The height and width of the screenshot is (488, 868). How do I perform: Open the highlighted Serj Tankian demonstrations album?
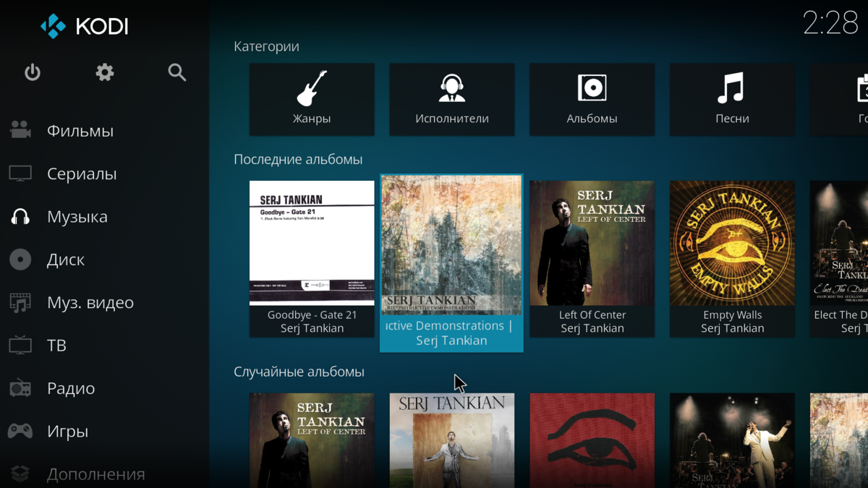pos(451,263)
